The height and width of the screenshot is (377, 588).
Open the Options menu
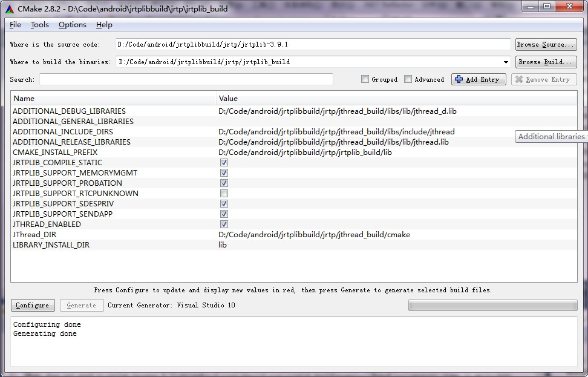click(72, 25)
